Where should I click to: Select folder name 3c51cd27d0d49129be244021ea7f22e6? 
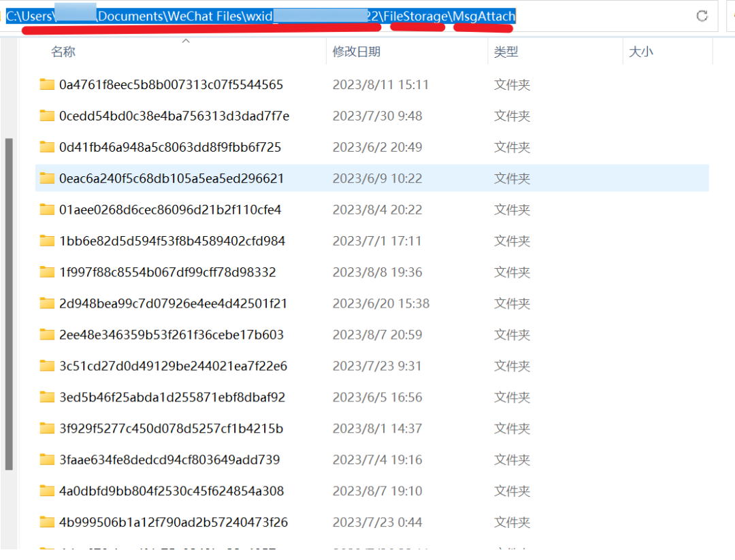point(173,366)
